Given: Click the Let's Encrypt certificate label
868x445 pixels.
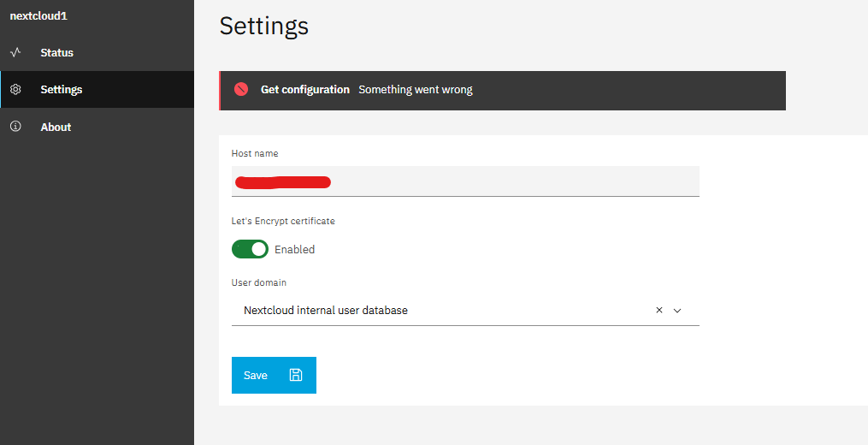Looking at the screenshot, I should (283, 221).
